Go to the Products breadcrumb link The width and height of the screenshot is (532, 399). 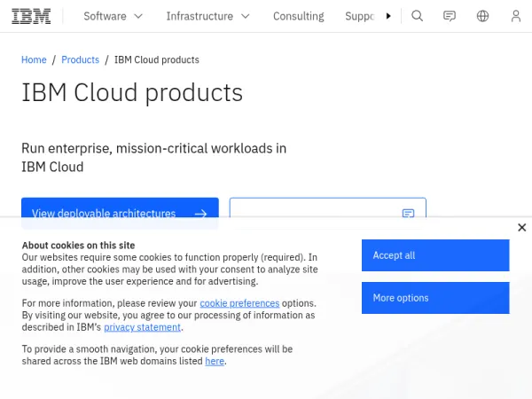(x=80, y=59)
